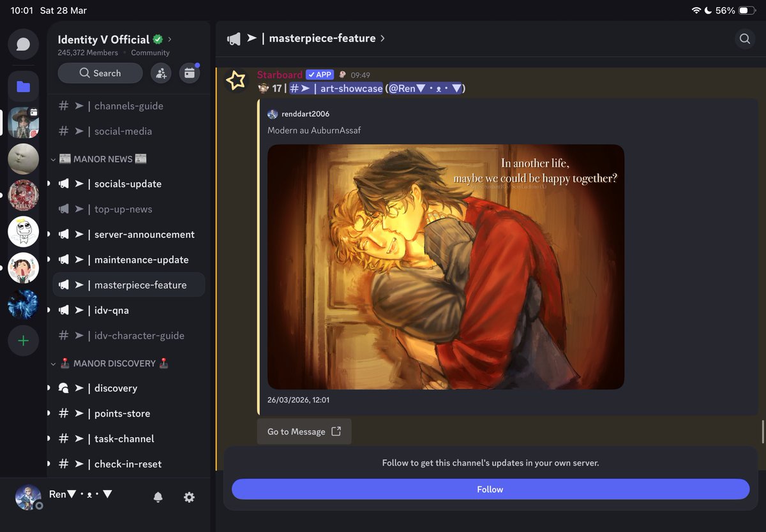Click the external link icon on Go to Message
The image size is (766, 532).
click(x=336, y=431)
